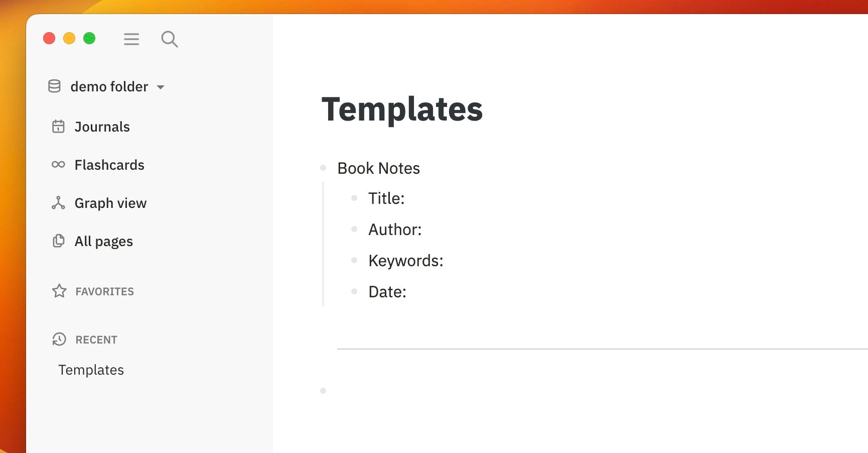Click the hamburger menu icon

tap(131, 39)
